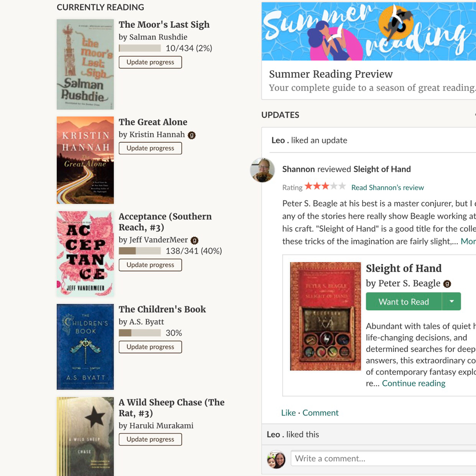The image size is (476, 476).
Task: Open the Want to Read shelf dropdown arrow
Action: [x=451, y=301]
